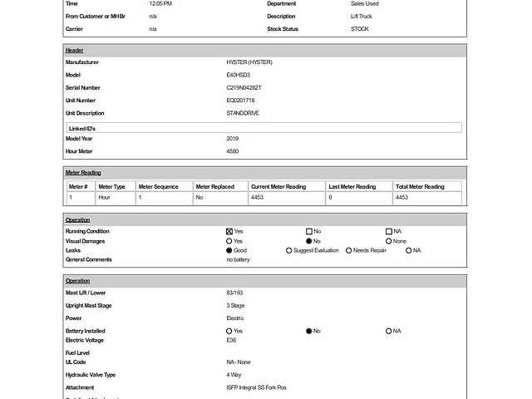Screen dimensions: 532x399
Task: Select No for Visual Damages
Action: point(309,241)
